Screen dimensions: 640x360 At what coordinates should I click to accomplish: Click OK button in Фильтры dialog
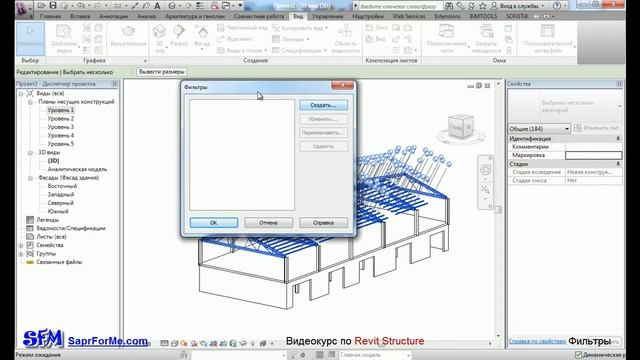point(214,223)
